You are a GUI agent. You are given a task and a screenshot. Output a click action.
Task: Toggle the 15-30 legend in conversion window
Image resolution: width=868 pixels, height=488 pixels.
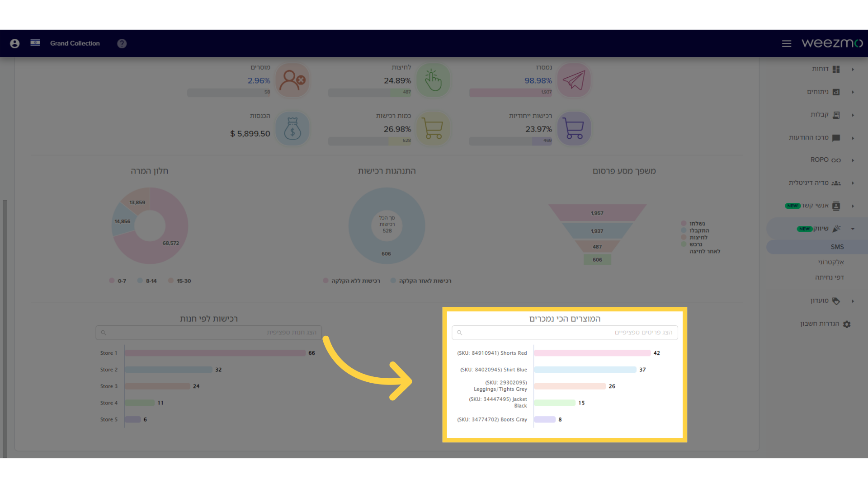pyautogui.click(x=179, y=281)
